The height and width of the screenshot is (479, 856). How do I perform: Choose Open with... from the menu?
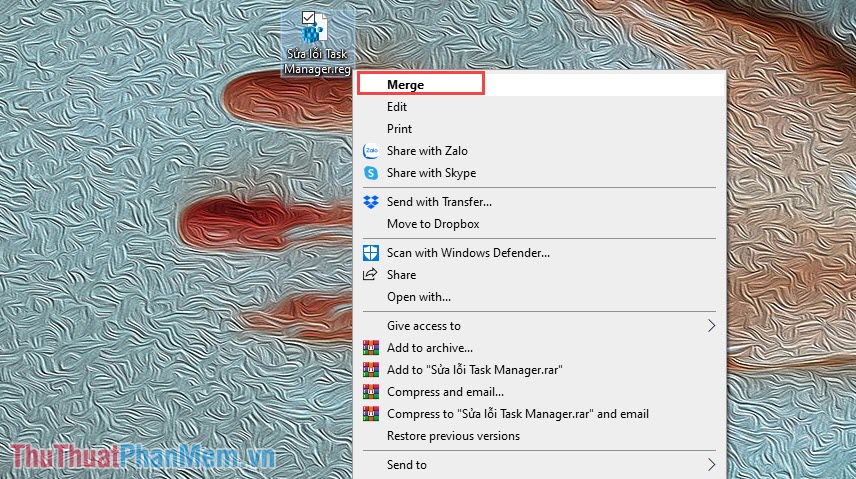click(419, 297)
